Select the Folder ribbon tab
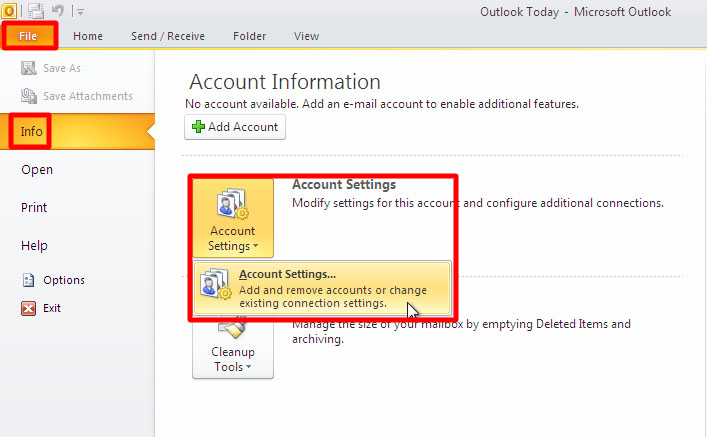This screenshot has width=707, height=437. (249, 36)
